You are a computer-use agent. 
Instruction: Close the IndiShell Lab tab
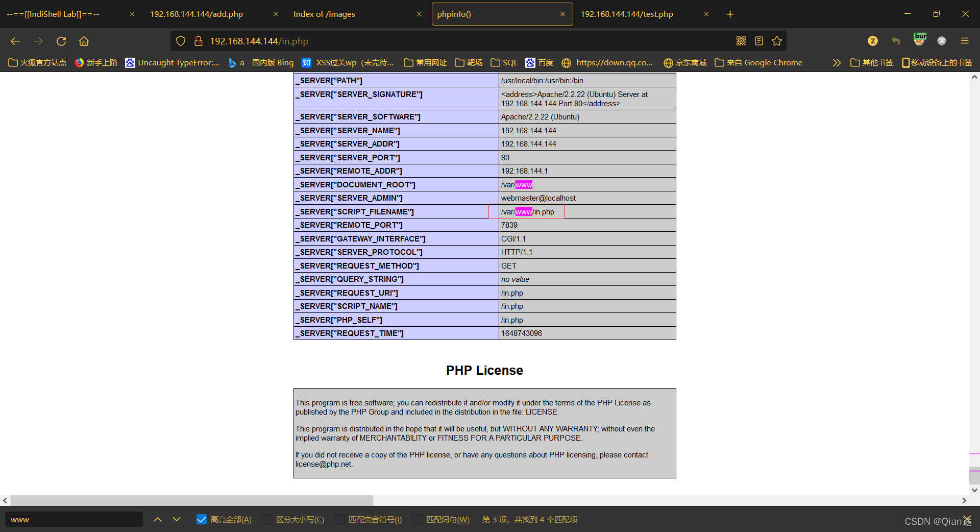pyautogui.click(x=132, y=14)
